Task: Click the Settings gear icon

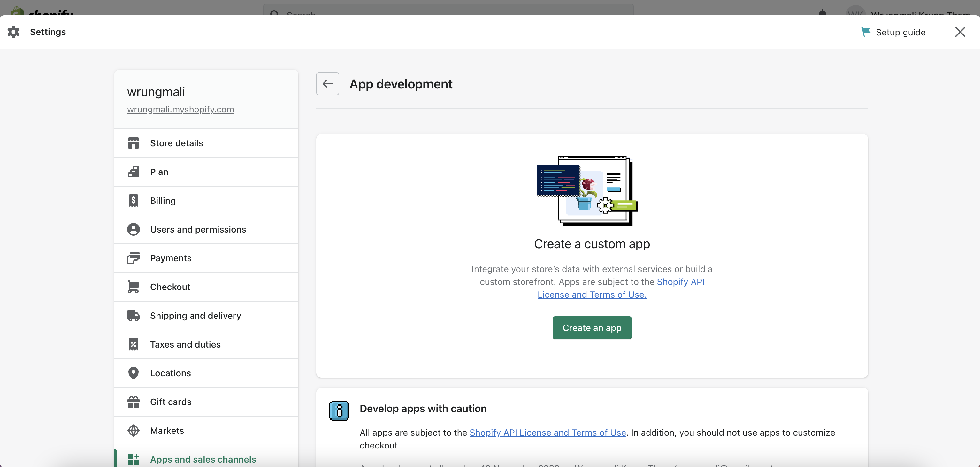Action: [13, 32]
